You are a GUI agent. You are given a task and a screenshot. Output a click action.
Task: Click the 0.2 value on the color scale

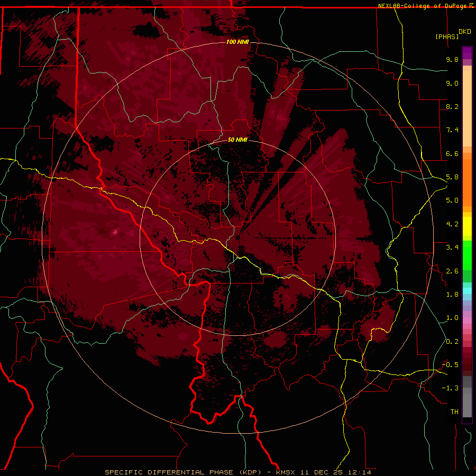coord(452,342)
